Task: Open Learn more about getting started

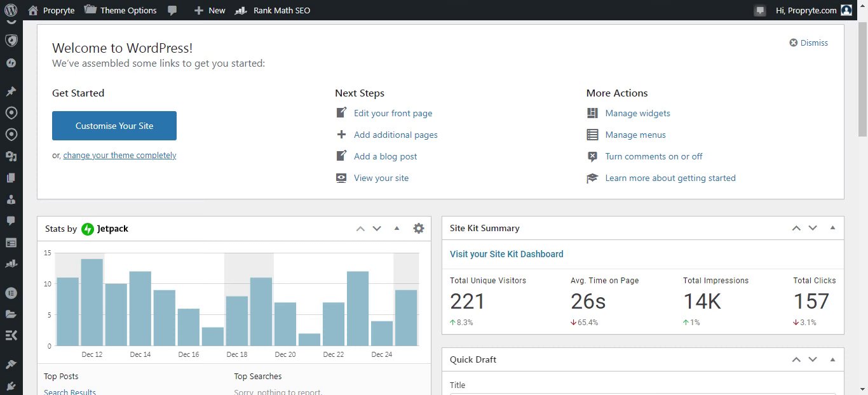Action: point(670,178)
